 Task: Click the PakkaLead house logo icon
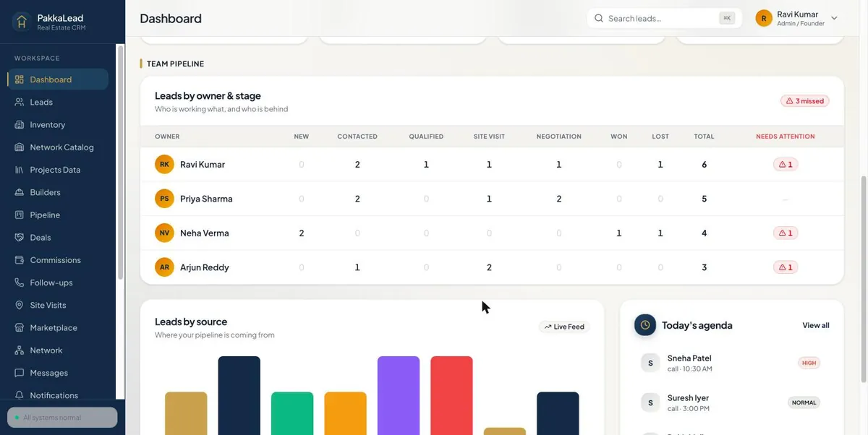[22, 22]
